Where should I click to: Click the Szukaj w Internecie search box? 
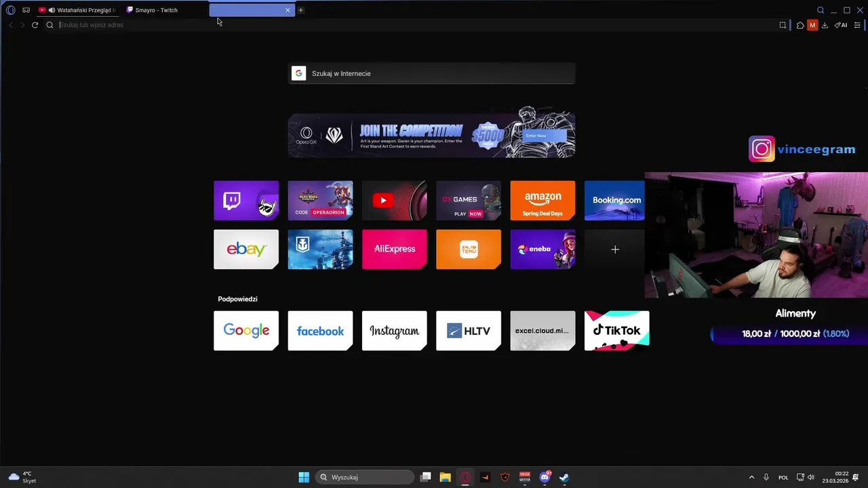pos(432,73)
